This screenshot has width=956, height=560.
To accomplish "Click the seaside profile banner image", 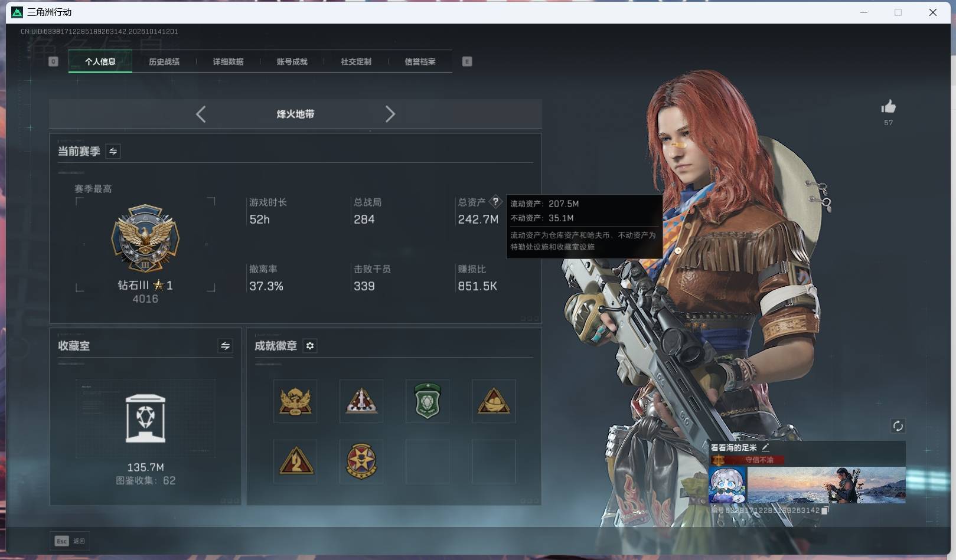I will tap(826, 485).
